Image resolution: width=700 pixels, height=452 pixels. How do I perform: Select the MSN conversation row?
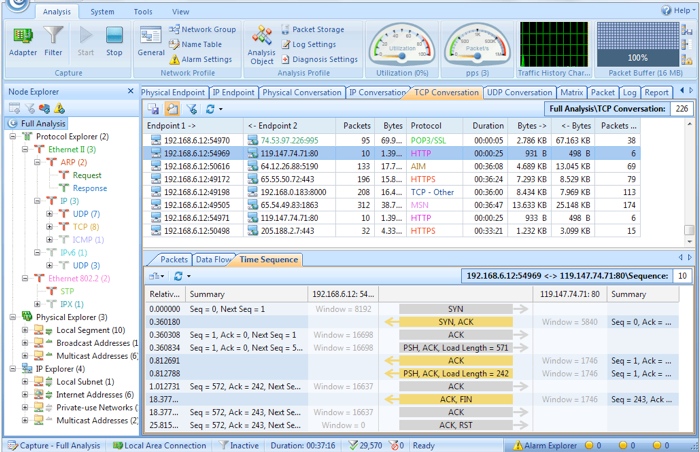pyautogui.click(x=392, y=205)
